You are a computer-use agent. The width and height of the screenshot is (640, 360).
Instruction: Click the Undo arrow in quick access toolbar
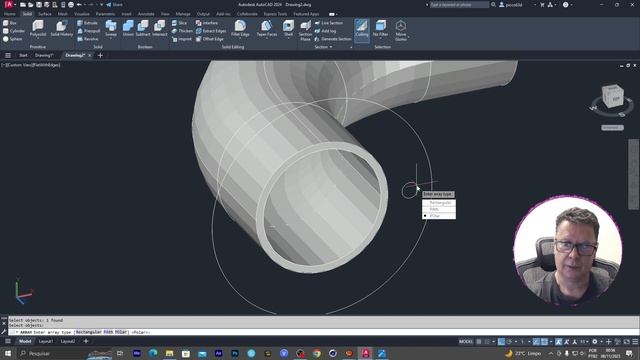pos(79,4)
